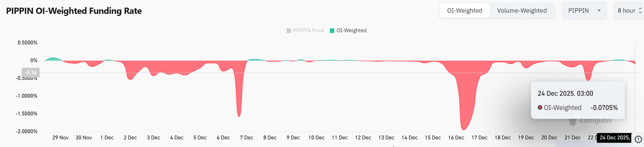This screenshot has width=644, height=147.
Task: Expand the PIPPIN dropdown arrow
Action: (599, 10)
